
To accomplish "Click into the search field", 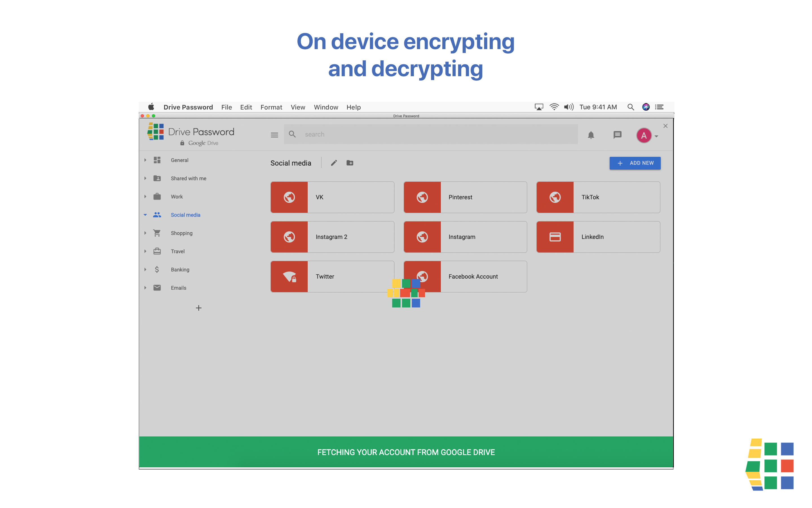I will 431,134.
